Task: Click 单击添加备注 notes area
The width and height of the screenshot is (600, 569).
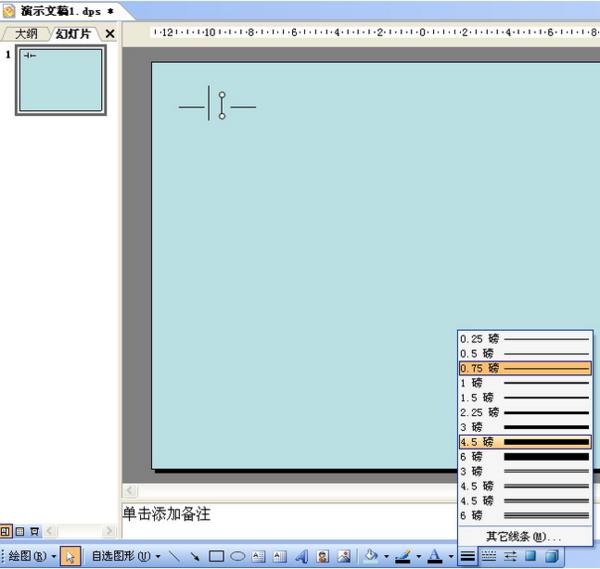Action: click(166, 514)
